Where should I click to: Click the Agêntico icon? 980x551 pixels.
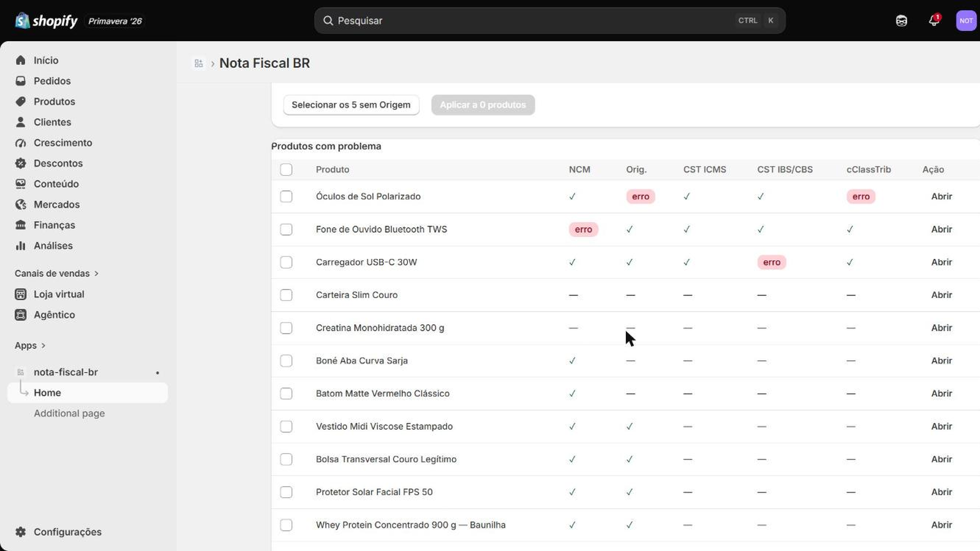tap(21, 315)
